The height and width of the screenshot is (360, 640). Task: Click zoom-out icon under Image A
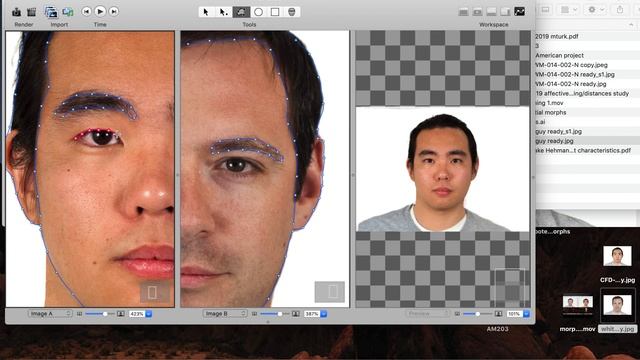point(79,314)
